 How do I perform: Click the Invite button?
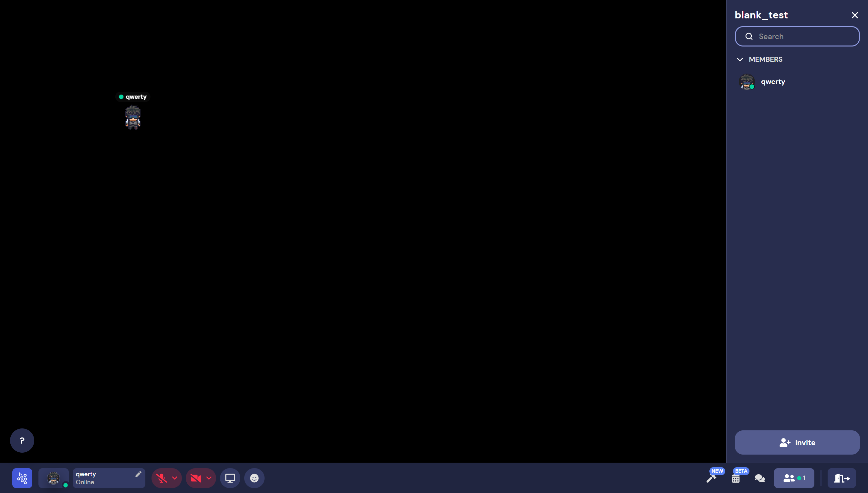coord(797,442)
